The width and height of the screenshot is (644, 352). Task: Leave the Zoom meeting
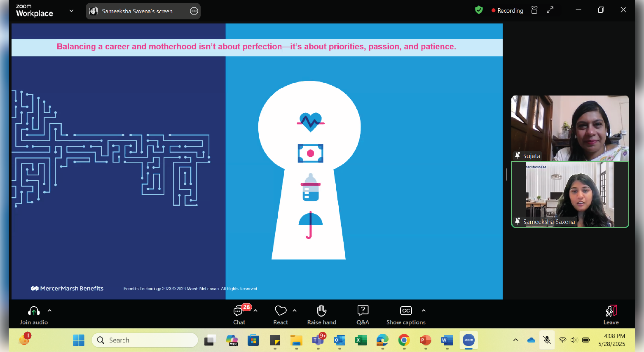coord(611,315)
